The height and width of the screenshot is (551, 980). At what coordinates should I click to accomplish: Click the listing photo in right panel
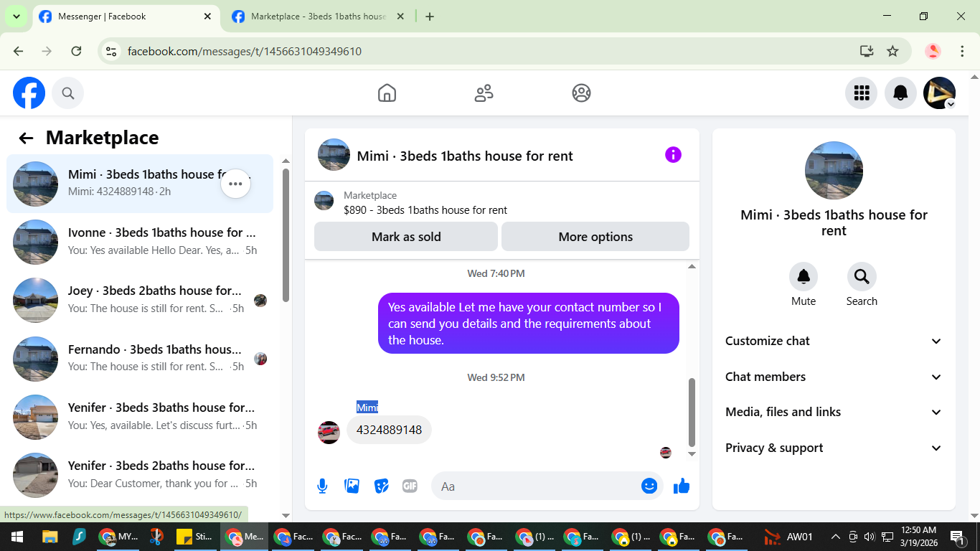pyautogui.click(x=834, y=170)
